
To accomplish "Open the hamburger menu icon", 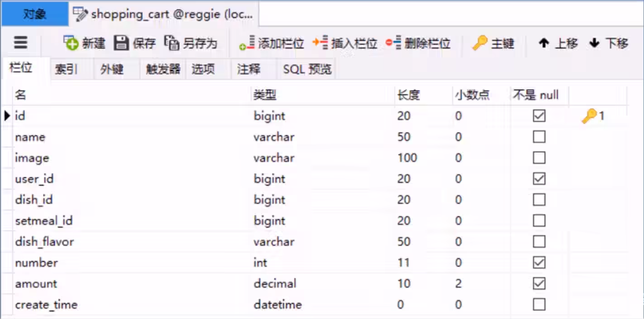I will tap(21, 42).
